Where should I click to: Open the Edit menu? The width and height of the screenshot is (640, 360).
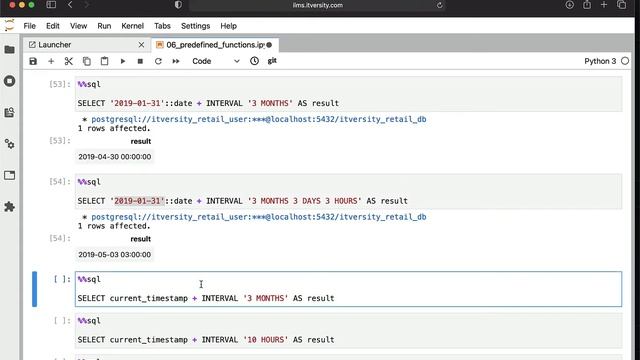(x=53, y=26)
